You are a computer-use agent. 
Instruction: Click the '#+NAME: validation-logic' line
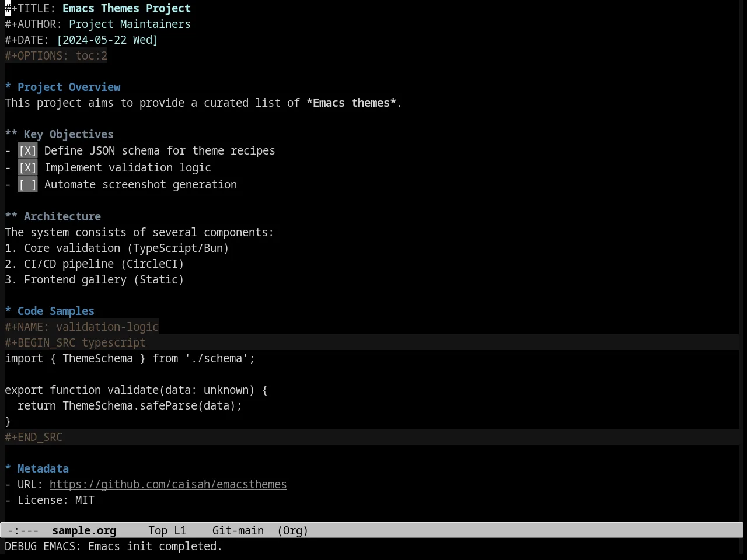pos(82,327)
